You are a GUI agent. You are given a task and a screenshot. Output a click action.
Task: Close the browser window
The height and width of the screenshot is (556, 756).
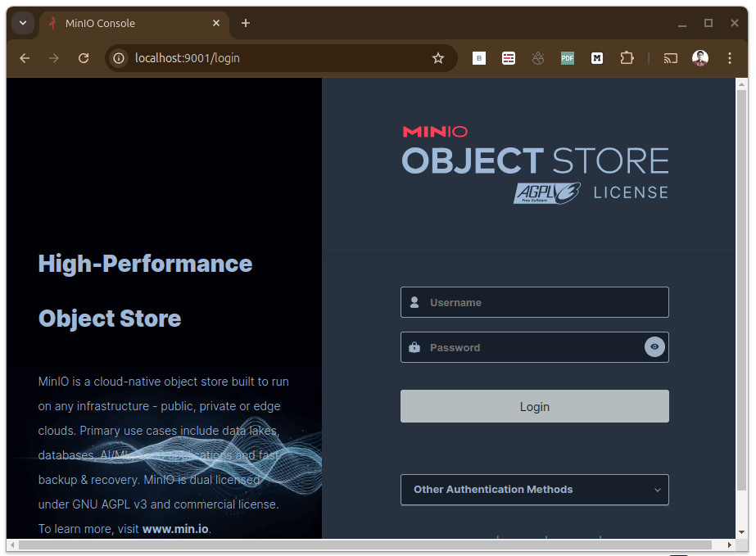[x=735, y=23]
